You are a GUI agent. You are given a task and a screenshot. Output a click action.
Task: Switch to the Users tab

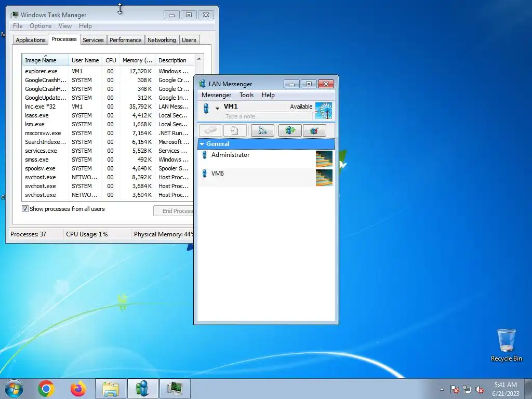[x=189, y=40]
